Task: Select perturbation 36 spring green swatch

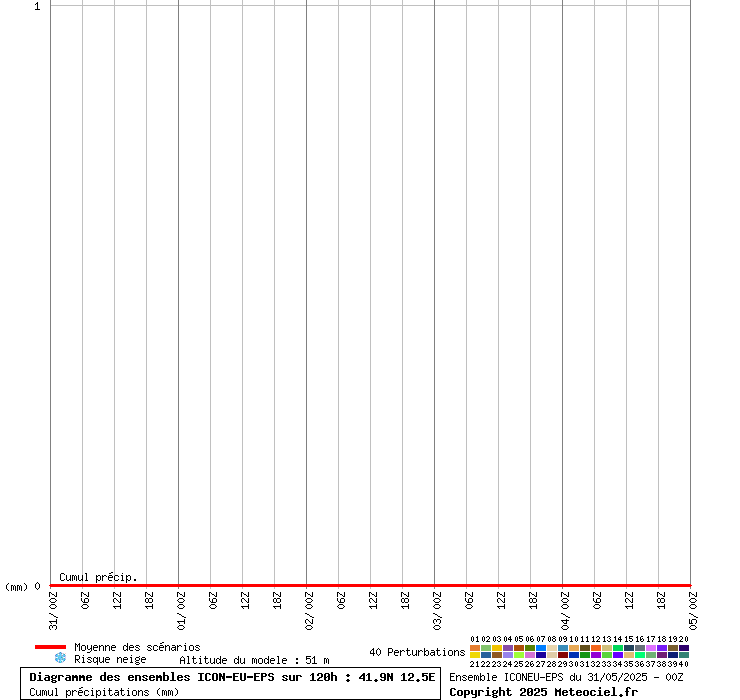Action: 640,655
